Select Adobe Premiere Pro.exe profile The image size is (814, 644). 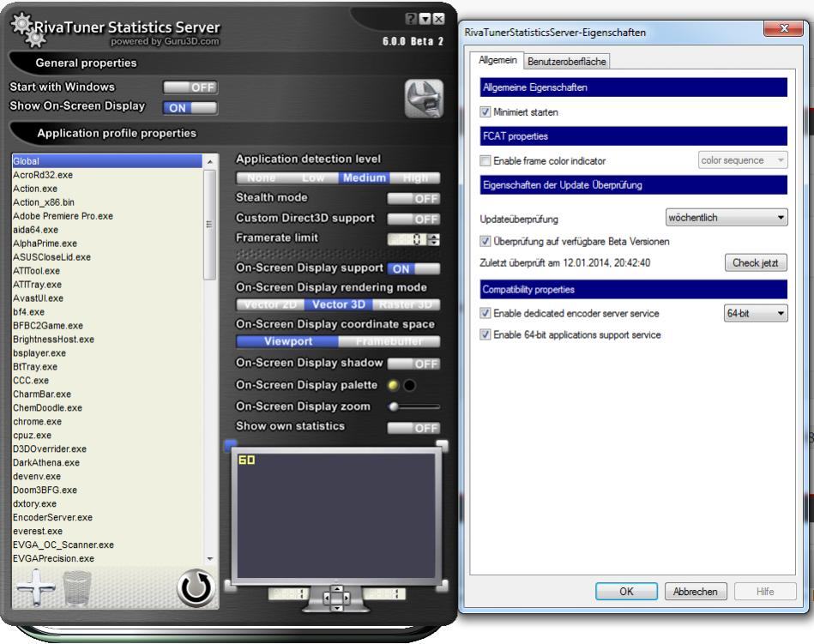pyautogui.click(x=107, y=216)
